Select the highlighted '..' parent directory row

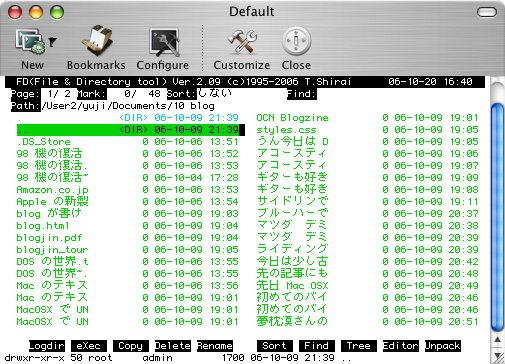(x=131, y=130)
